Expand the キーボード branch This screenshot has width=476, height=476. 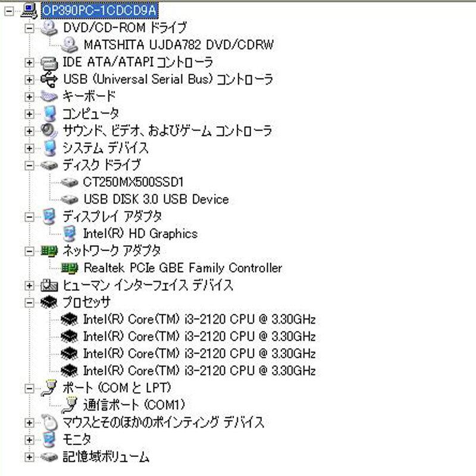(29, 97)
